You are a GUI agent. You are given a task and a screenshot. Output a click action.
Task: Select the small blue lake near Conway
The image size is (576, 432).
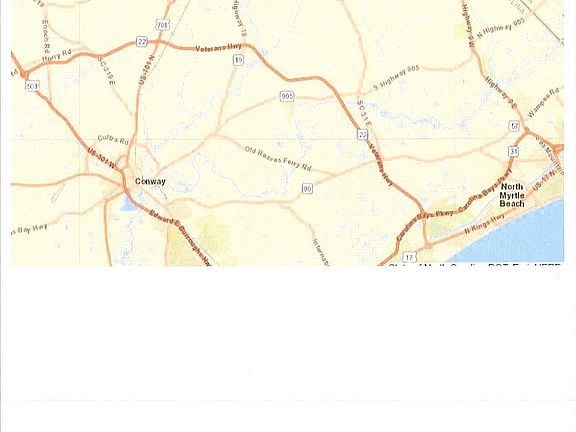tap(128, 204)
